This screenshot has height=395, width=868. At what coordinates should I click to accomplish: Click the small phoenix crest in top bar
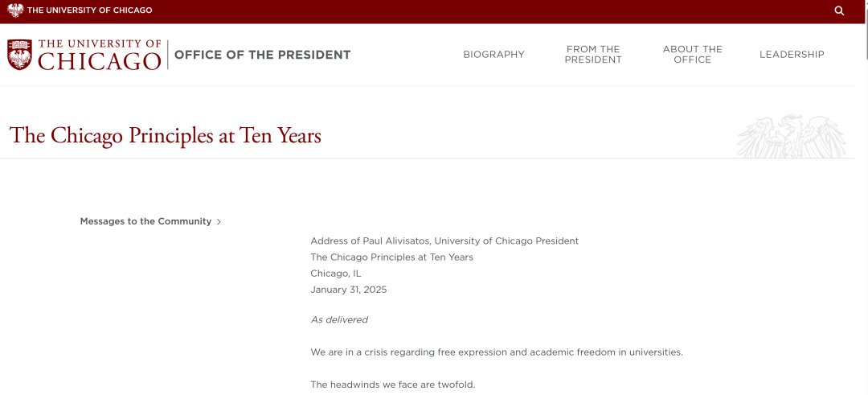coord(15,10)
